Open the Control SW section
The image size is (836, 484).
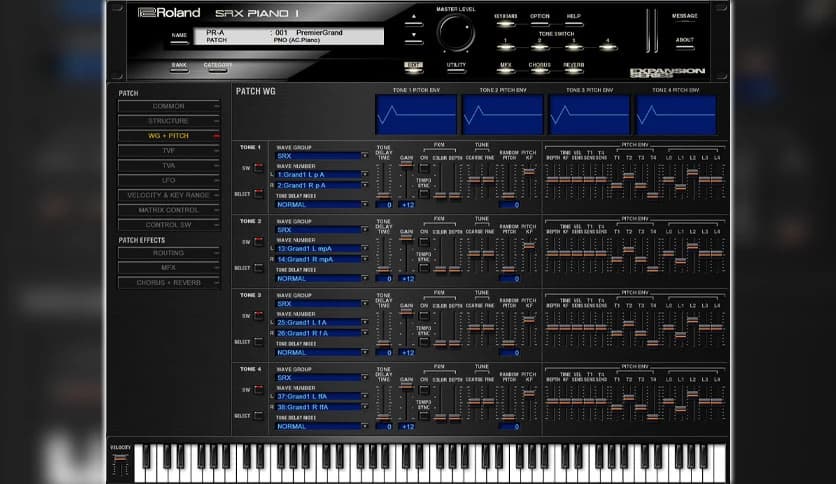(x=168, y=225)
